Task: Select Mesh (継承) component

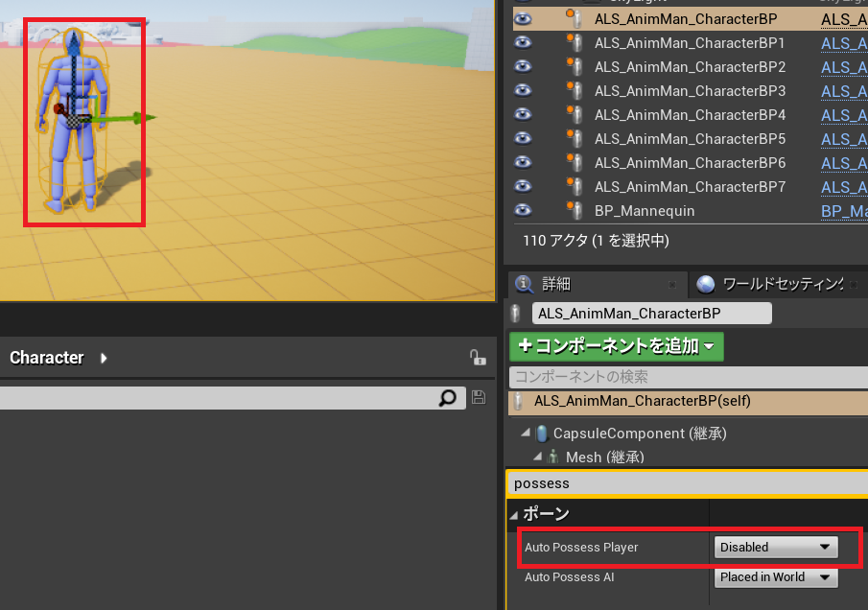Action: (x=604, y=457)
